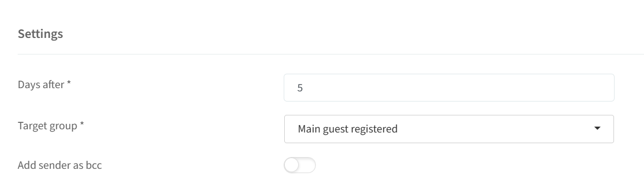
Task: Click the divider line under Settings
Action: point(330,54)
